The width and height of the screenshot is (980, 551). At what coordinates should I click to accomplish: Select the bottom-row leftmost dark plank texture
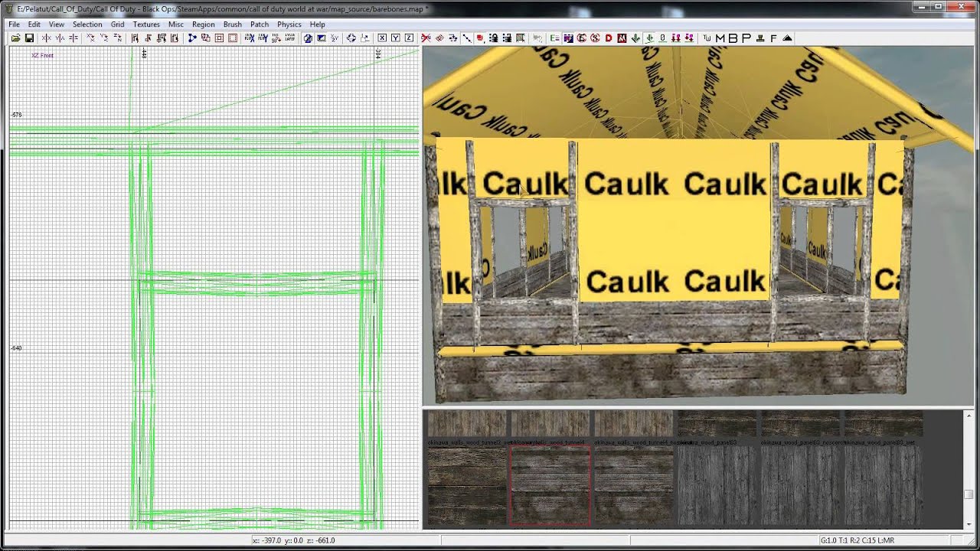467,486
